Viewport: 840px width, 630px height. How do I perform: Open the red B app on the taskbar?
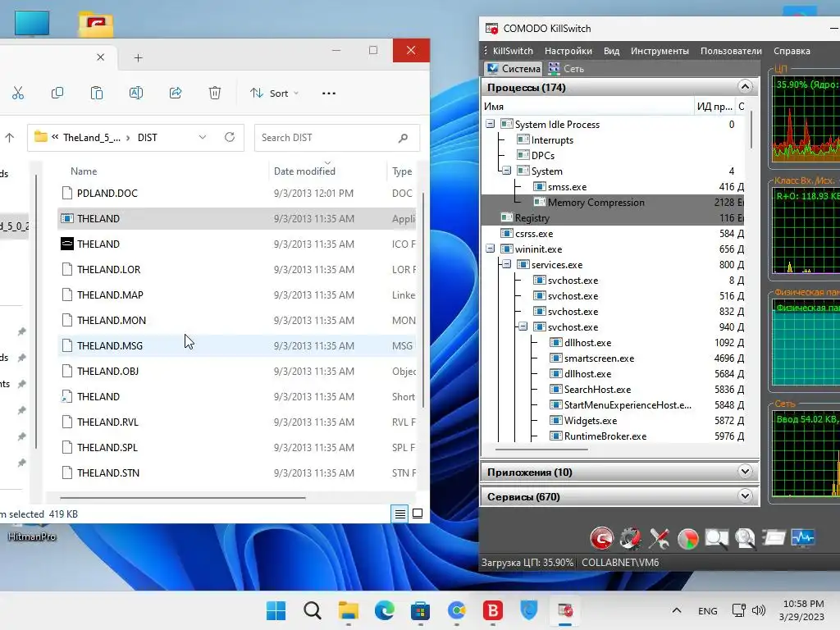tap(493, 610)
